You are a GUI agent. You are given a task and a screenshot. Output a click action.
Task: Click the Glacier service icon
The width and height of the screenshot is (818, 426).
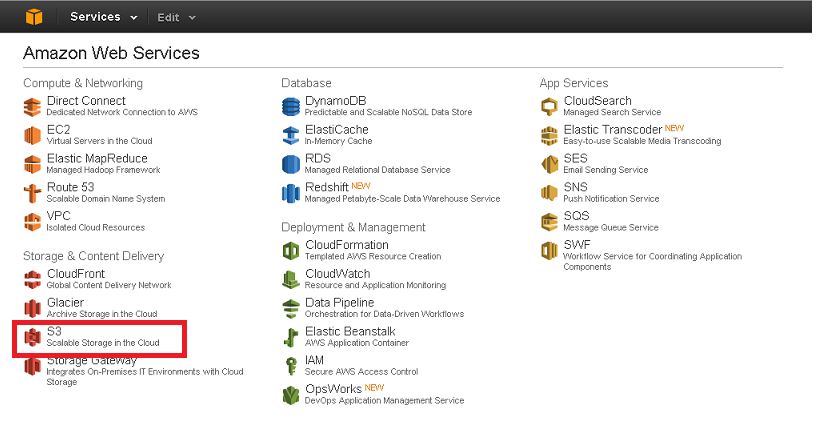[32, 308]
